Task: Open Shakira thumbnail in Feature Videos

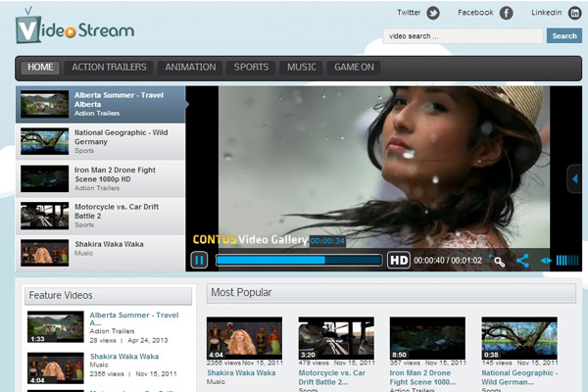Action: point(56,368)
